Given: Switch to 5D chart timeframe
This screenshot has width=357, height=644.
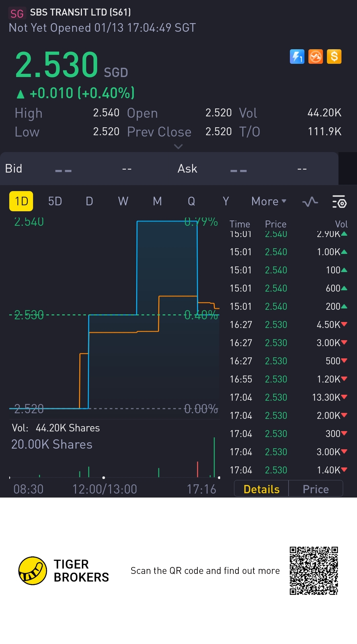Looking at the screenshot, I should 55,201.
